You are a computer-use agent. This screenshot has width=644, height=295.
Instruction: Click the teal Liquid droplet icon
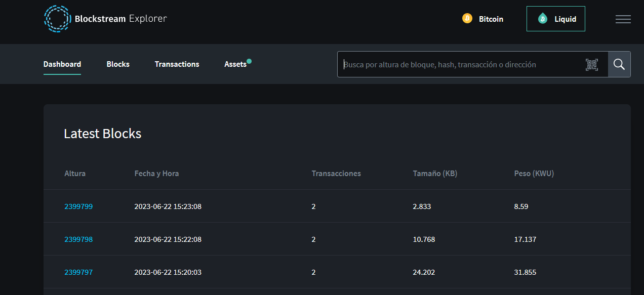[x=543, y=19]
